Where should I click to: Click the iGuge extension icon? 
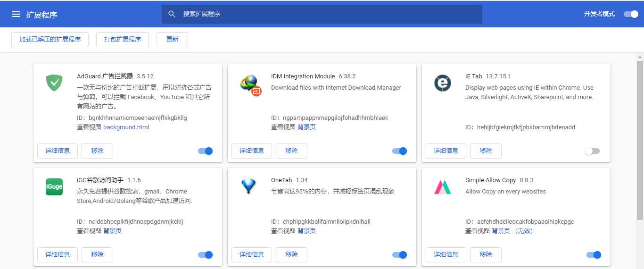[x=54, y=187]
